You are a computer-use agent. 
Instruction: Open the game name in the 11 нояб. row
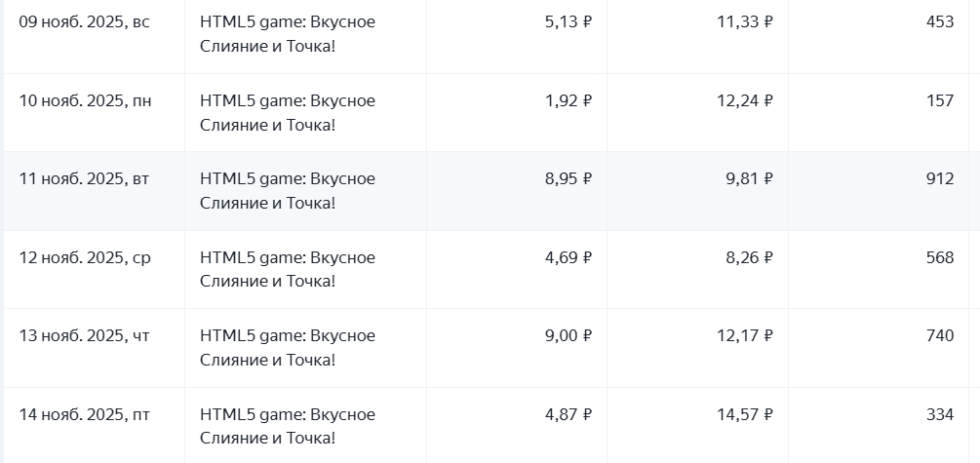[x=287, y=190]
